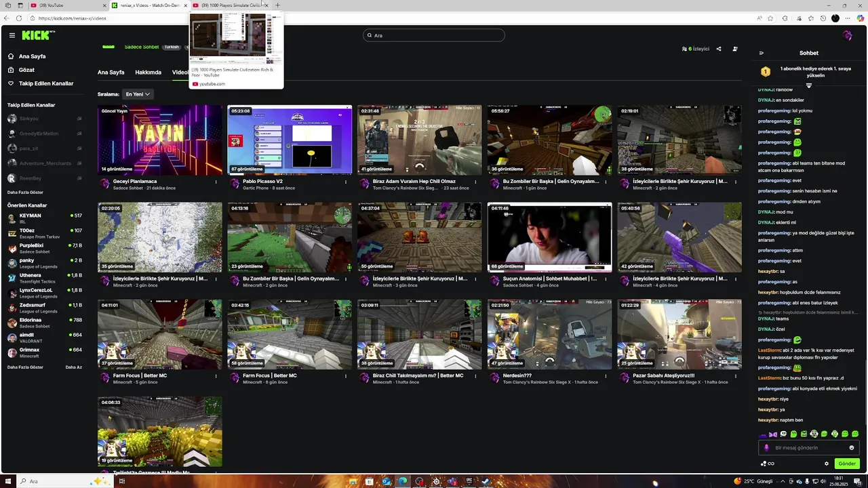Open options menu for Pablo Picasso V2

346,182
